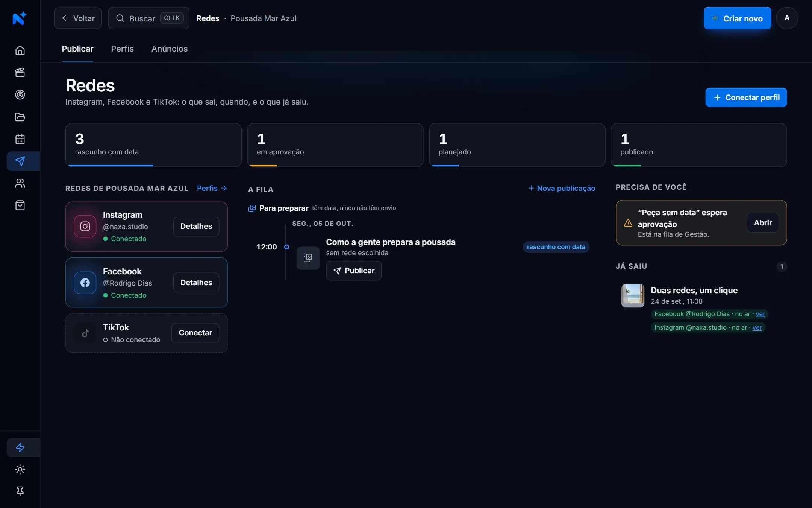Viewport: 812px width, 508px height.
Task: Open the folder icon in sidebar
Action: click(20, 117)
